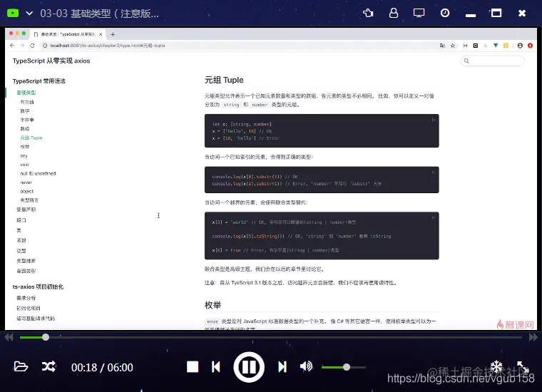Enter fullscreen with the diagonal arrows icon

(x=523, y=367)
